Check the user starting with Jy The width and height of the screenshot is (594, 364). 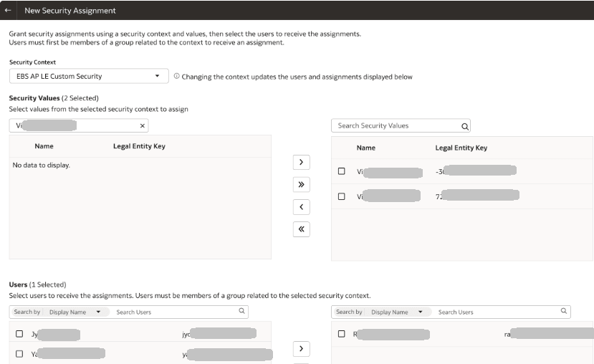click(x=19, y=334)
